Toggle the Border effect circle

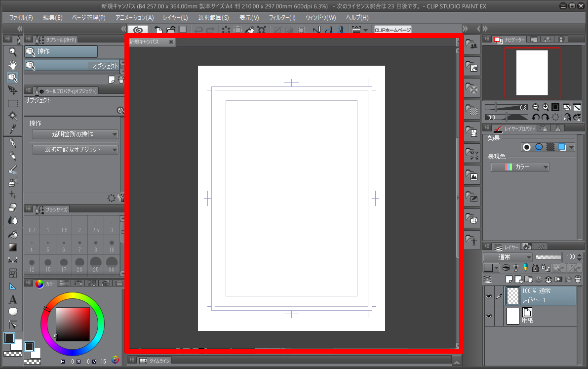[527, 147]
